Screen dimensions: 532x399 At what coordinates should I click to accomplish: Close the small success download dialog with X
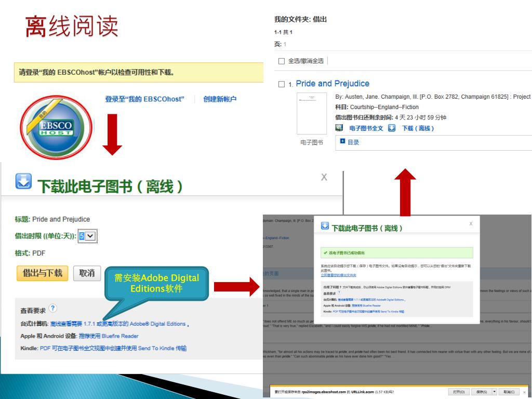point(471,223)
